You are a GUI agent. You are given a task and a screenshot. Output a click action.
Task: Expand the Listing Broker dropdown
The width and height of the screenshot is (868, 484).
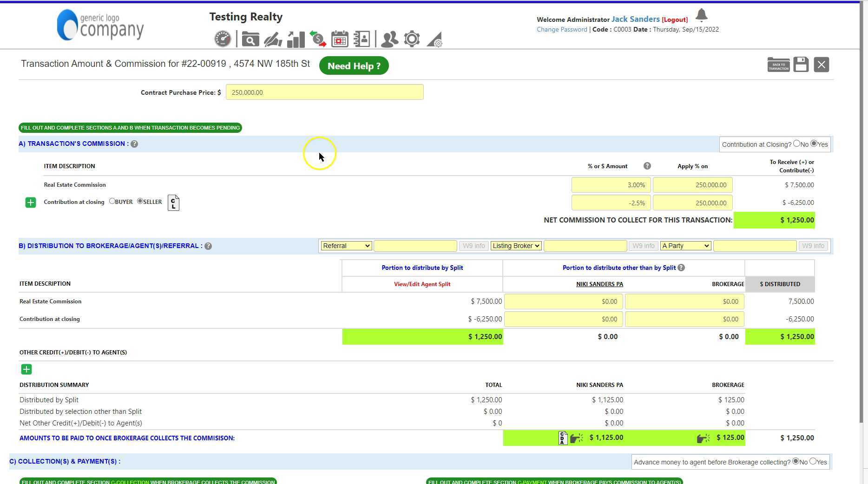(516, 246)
